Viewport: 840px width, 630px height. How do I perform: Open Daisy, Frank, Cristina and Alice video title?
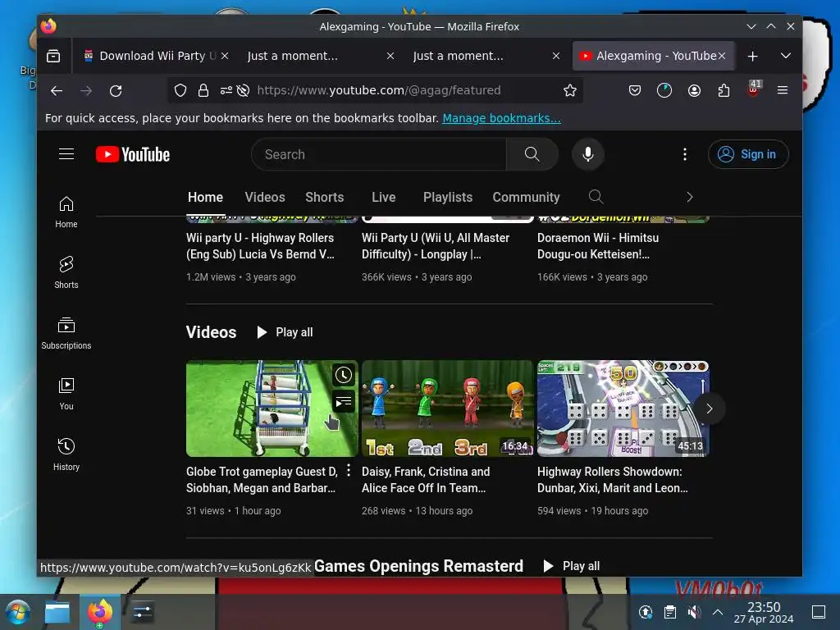tap(426, 480)
